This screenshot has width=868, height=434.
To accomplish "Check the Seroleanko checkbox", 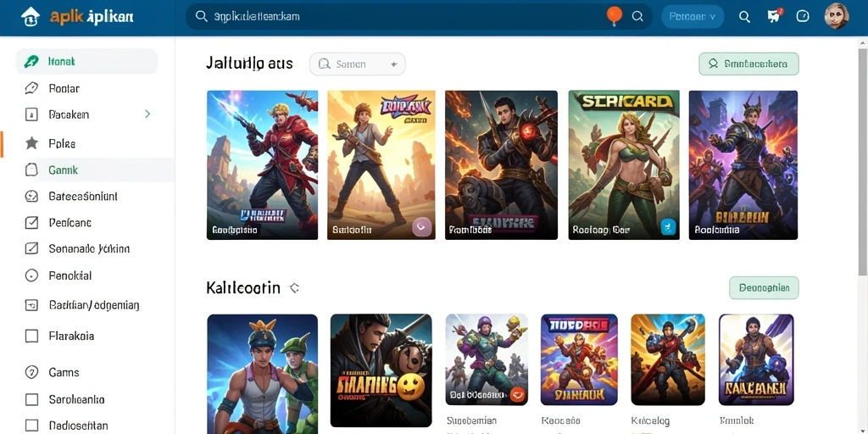I will [x=31, y=399].
